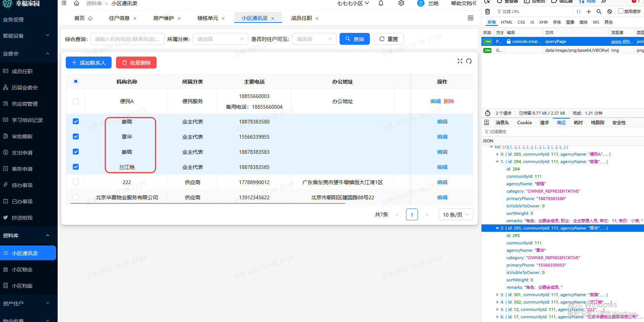The height and width of the screenshot is (322, 644).
Task: Close the 楼栋单元 tab
Action: pyautogui.click(x=223, y=18)
